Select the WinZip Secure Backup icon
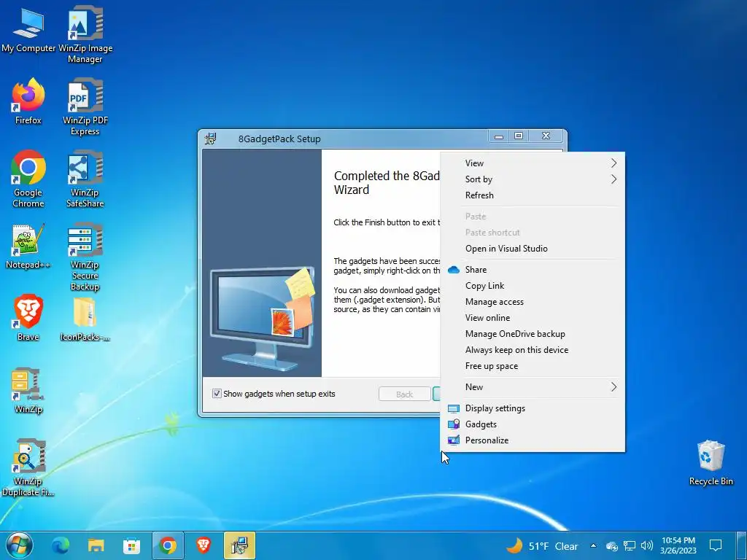 click(x=85, y=257)
